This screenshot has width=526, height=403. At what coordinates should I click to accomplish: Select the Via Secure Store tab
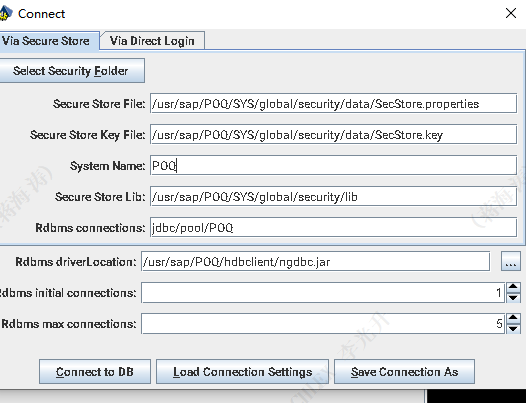click(46, 41)
